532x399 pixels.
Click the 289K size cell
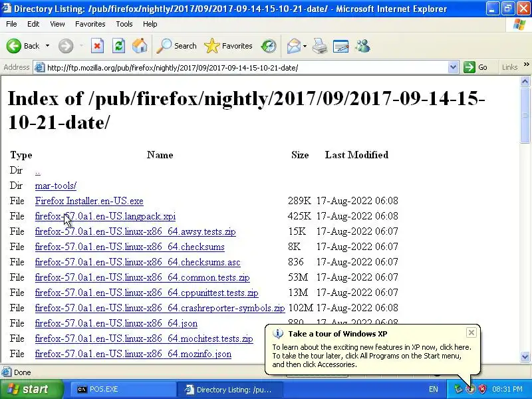click(299, 201)
